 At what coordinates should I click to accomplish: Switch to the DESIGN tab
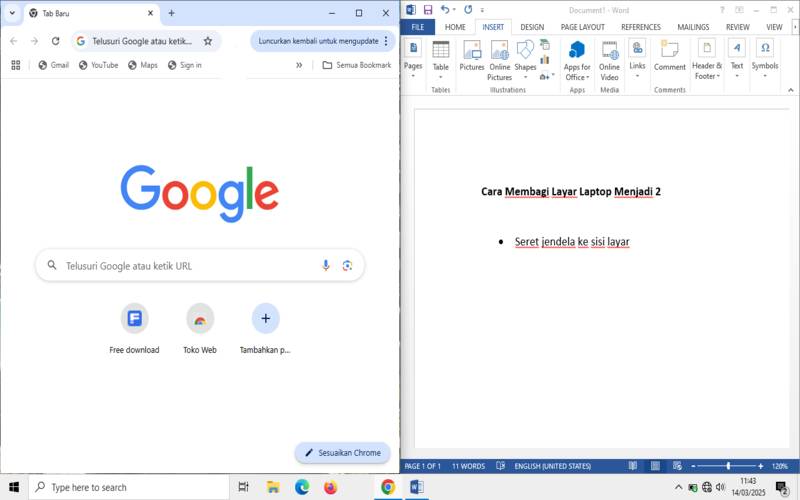532,27
